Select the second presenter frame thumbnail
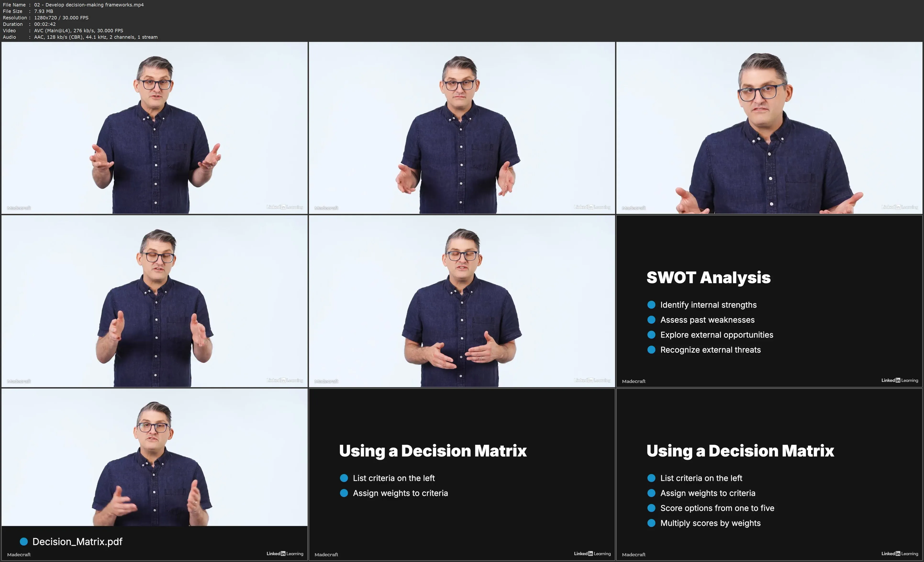 (x=462, y=128)
